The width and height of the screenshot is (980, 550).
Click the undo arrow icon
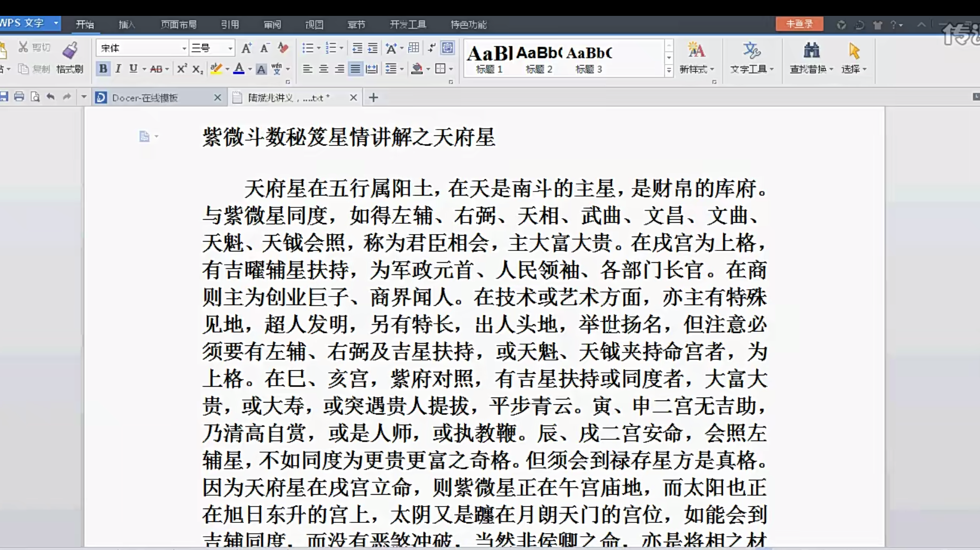[50, 97]
